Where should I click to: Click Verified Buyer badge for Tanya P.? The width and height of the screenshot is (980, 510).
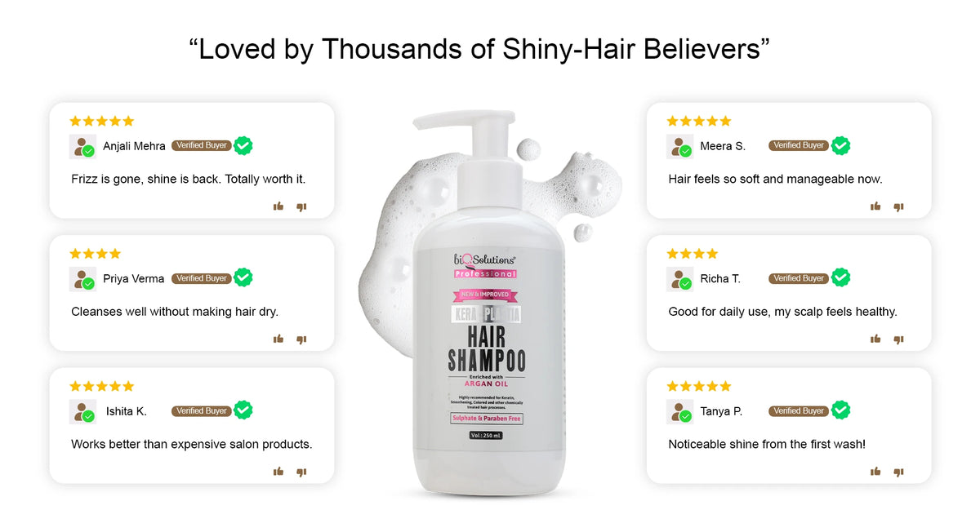(799, 410)
